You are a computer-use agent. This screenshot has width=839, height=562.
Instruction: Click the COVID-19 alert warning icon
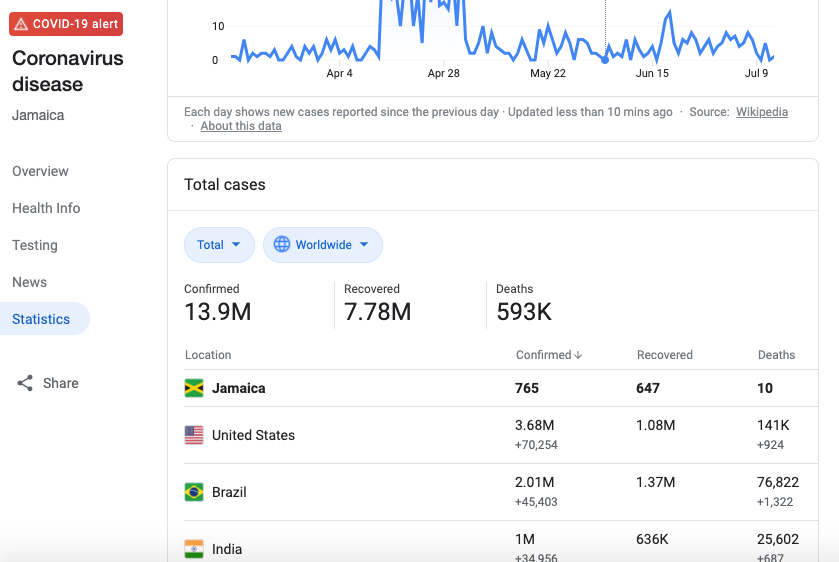coord(21,24)
